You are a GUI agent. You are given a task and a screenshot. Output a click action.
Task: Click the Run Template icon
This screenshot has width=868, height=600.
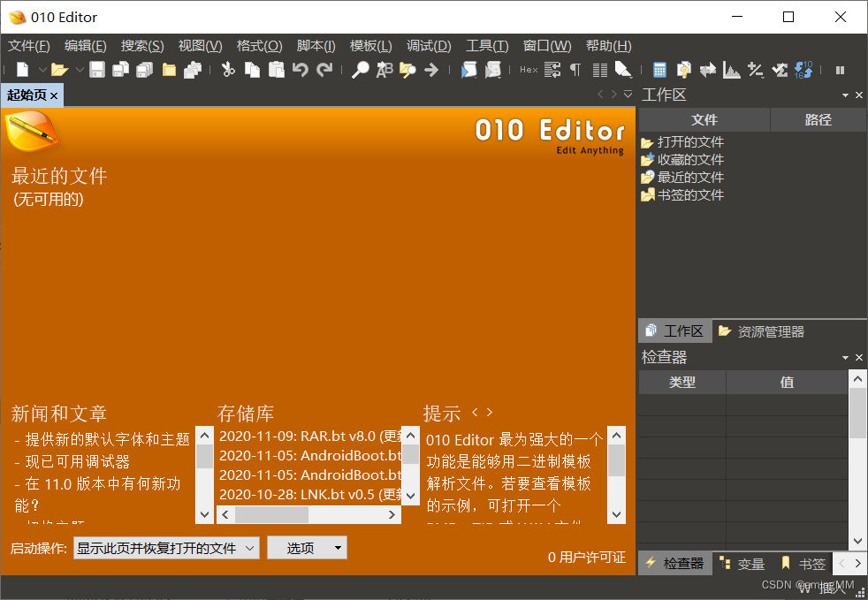[492, 70]
